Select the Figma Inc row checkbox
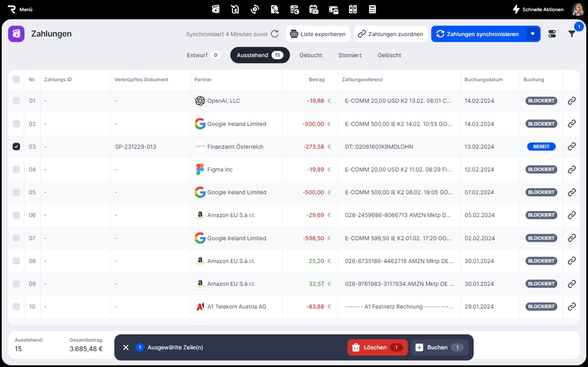This screenshot has width=588, height=367. [16, 169]
